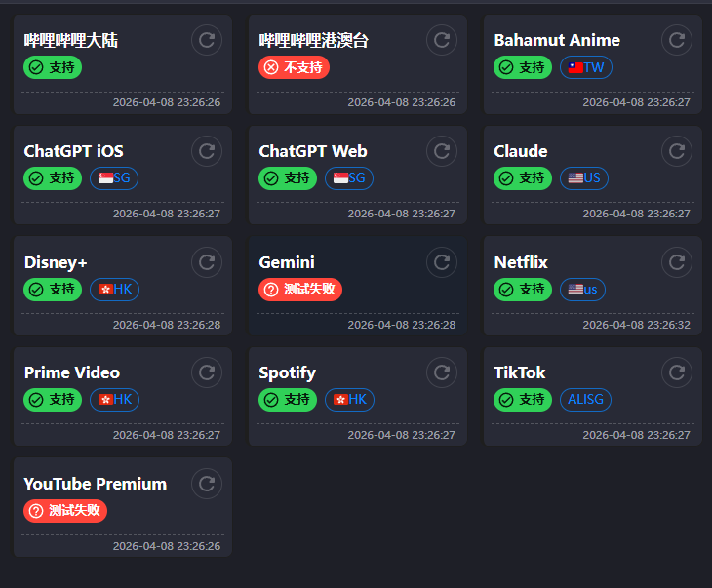Click the TW region tag on Bahamut Anime
The width and height of the screenshot is (712, 588).
click(586, 67)
